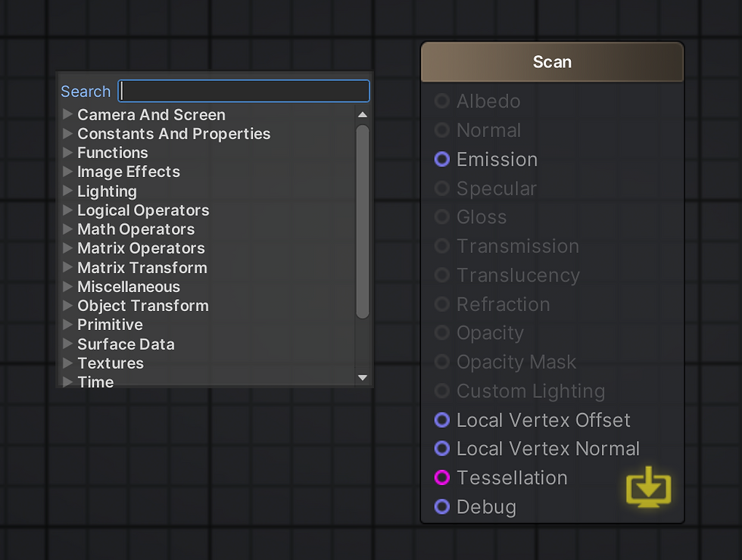Open the Functions node category
This screenshot has height=560, width=742.
pos(113,153)
